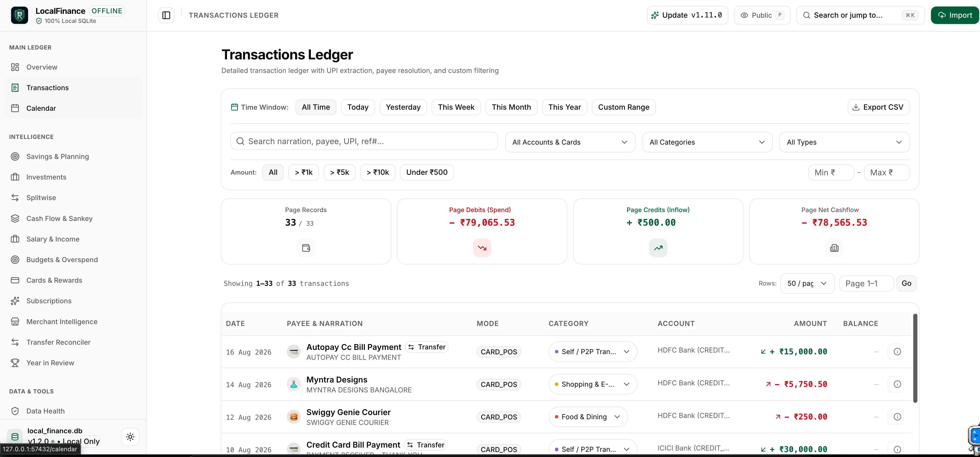Open info for Swiggy Genie Courier row
Screen dimensions: 980x457
click(x=897, y=417)
